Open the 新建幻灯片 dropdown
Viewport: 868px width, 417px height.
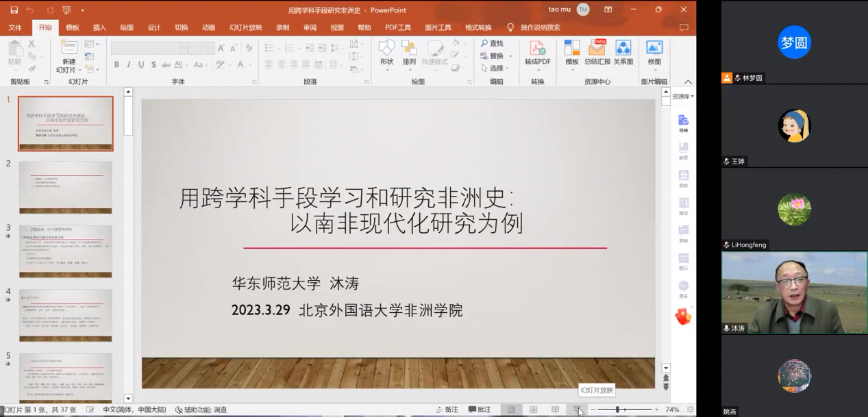click(x=67, y=70)
